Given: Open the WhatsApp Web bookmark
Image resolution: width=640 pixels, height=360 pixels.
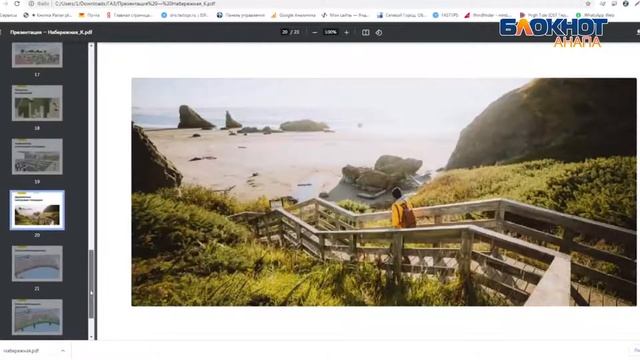Looking at the screenshot, I should pyautogui.click(x=595, y=15).
